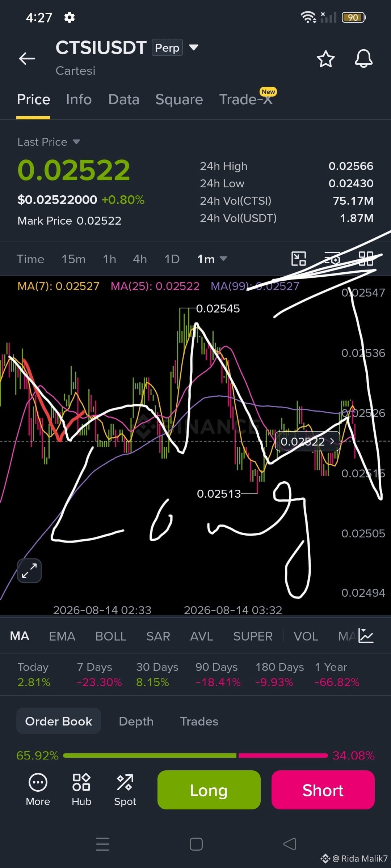Viewport: 391px width, 868px height.
Task: Enable the SAR indicator
Action: 158,636
